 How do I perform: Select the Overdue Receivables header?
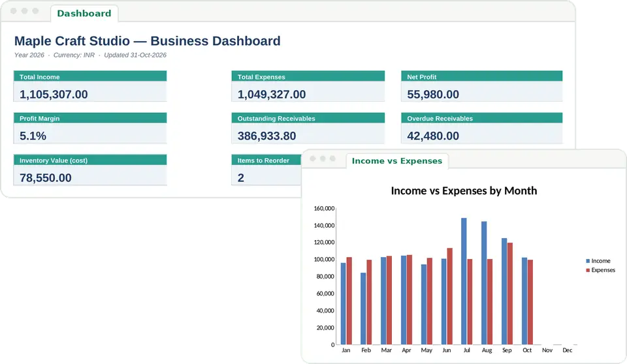coord(482,118)
